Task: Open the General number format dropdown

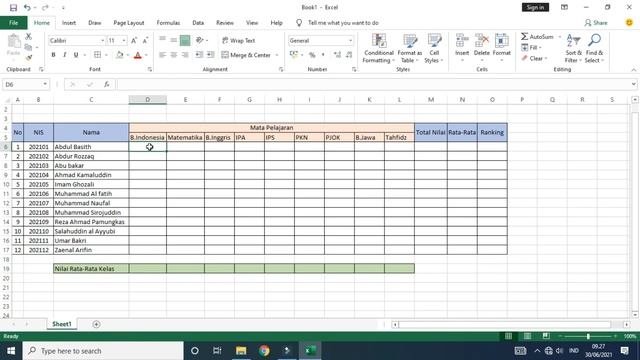Action: (x=350, y=40)
